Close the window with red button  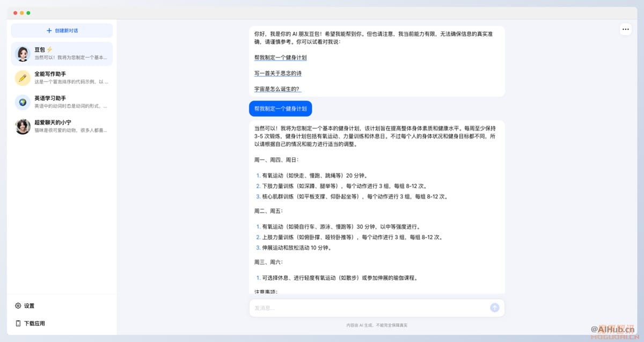coord(16,12)
